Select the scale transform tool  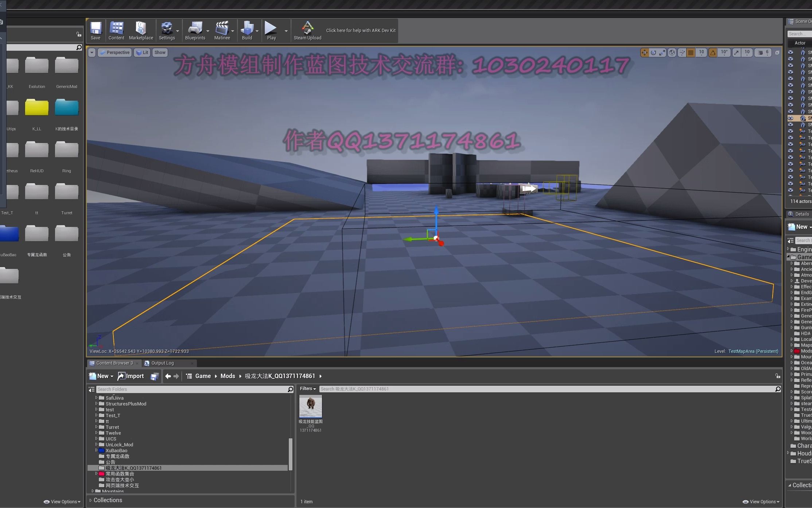pos(662,53)
